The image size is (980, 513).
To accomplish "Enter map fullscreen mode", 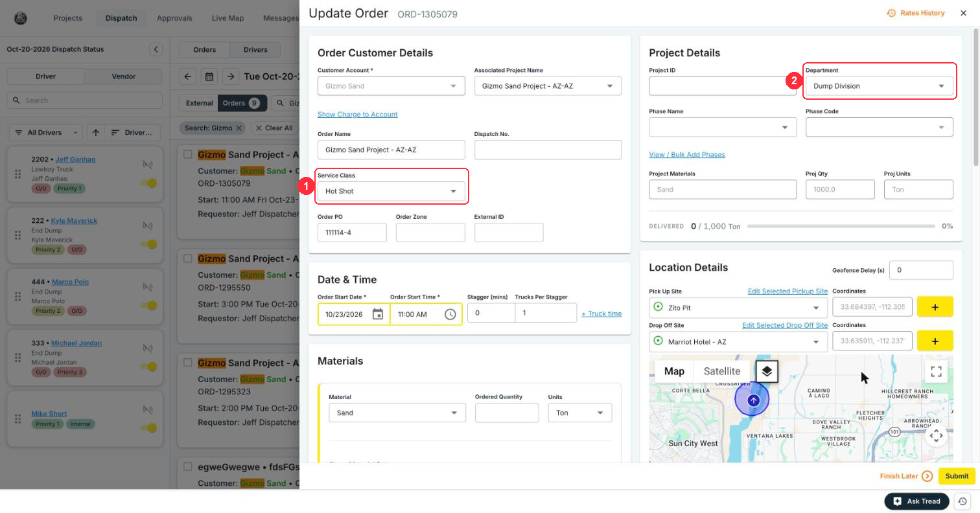I will 936,371.
